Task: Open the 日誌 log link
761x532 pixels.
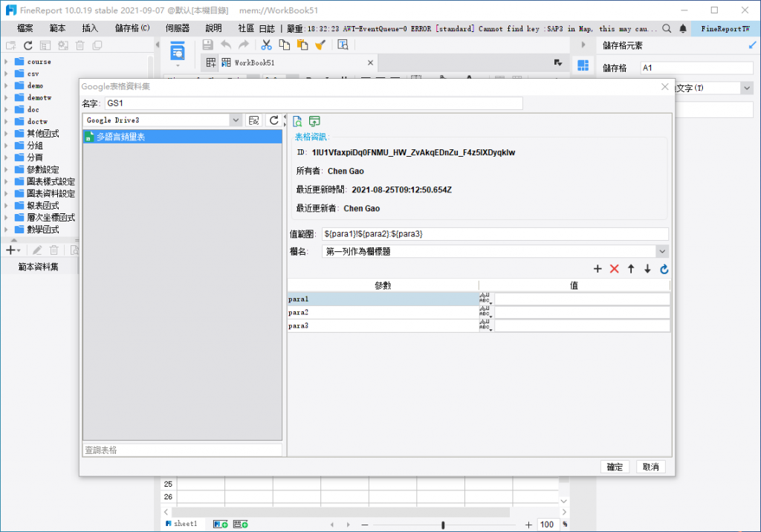Action: [x=267, y=29]
